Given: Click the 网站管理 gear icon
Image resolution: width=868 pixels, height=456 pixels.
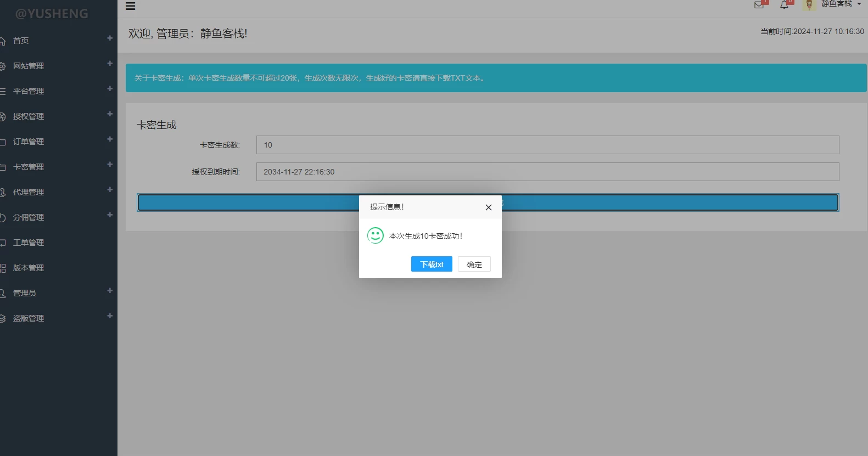Looking at the screenshot, I should pos(3,66).
